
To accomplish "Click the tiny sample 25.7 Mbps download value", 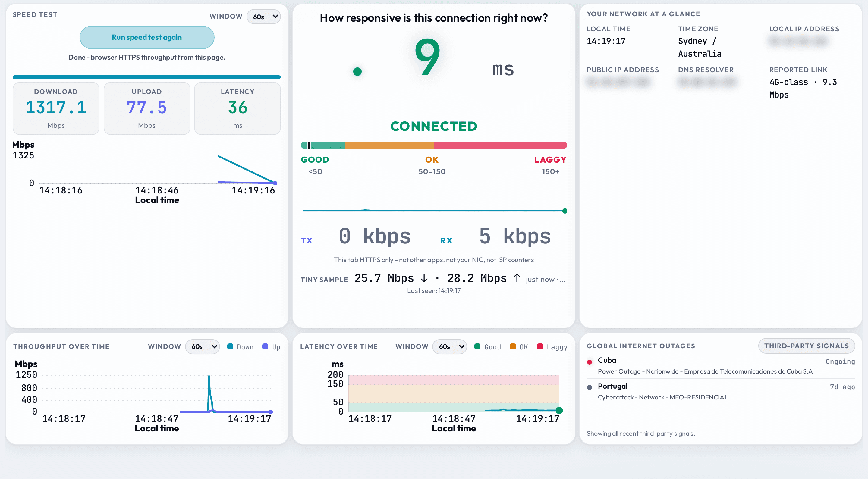I will tap(391, 278).
